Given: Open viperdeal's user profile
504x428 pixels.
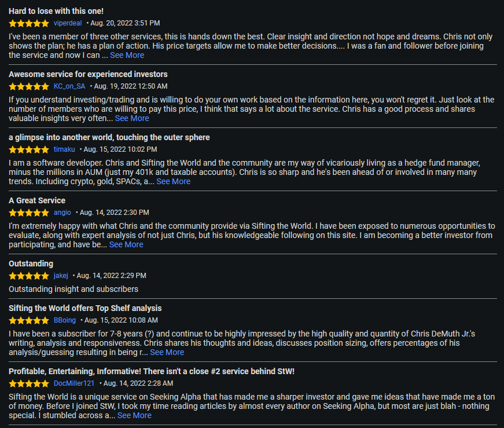Looking at the screenshot, I should [68, 23].
